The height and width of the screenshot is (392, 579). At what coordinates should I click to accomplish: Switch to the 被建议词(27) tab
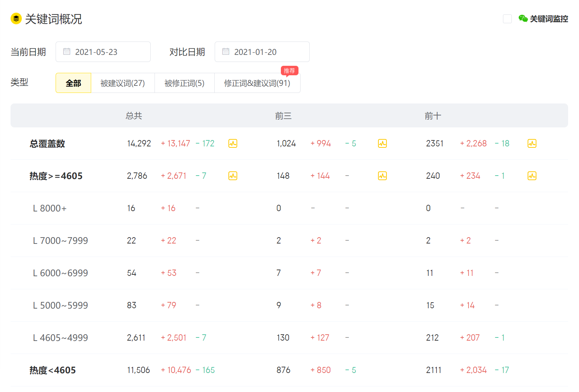(x=122, y=83)
